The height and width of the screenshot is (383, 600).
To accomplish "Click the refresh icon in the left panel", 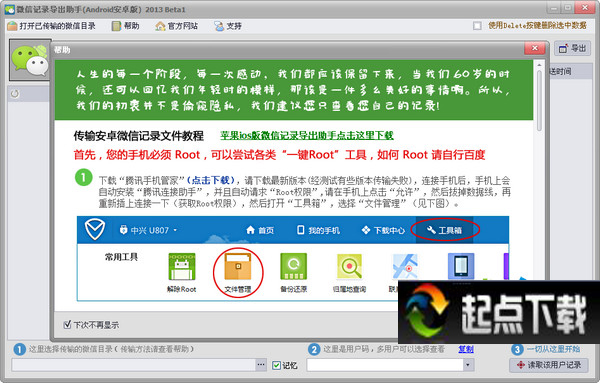I will click(x=15, y=93).
